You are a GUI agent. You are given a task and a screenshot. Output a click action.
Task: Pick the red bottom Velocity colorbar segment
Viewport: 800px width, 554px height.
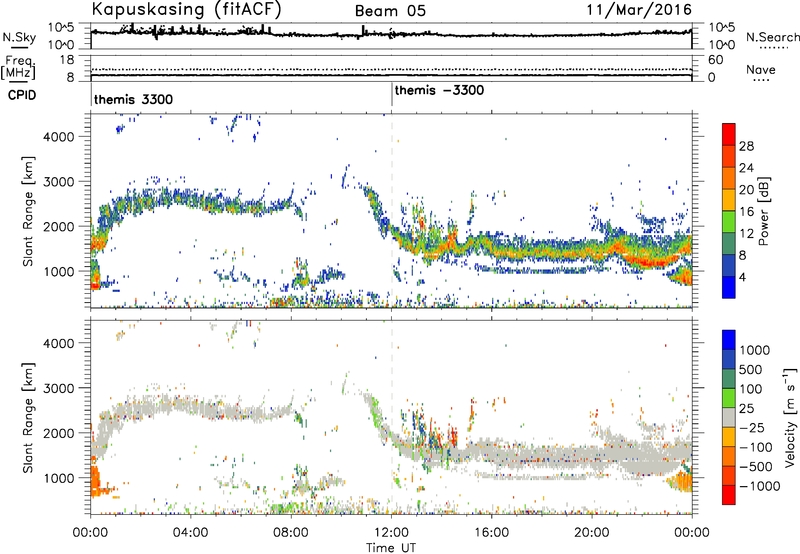pos(729,495)
